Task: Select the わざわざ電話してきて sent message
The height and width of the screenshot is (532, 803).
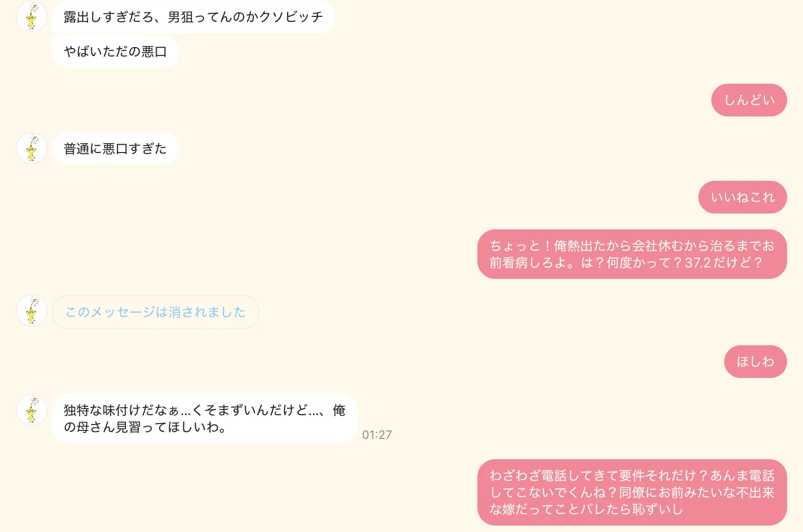Action: [x=632, y=492]
